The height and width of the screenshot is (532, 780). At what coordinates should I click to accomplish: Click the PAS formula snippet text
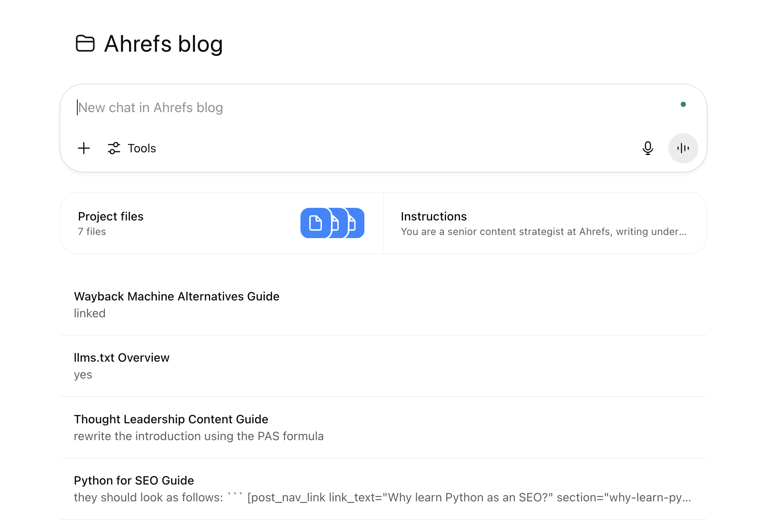pos(199,436)
